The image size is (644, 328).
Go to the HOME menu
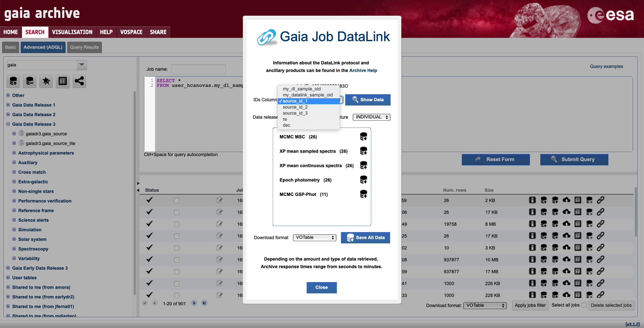click(x=11, y=32)
